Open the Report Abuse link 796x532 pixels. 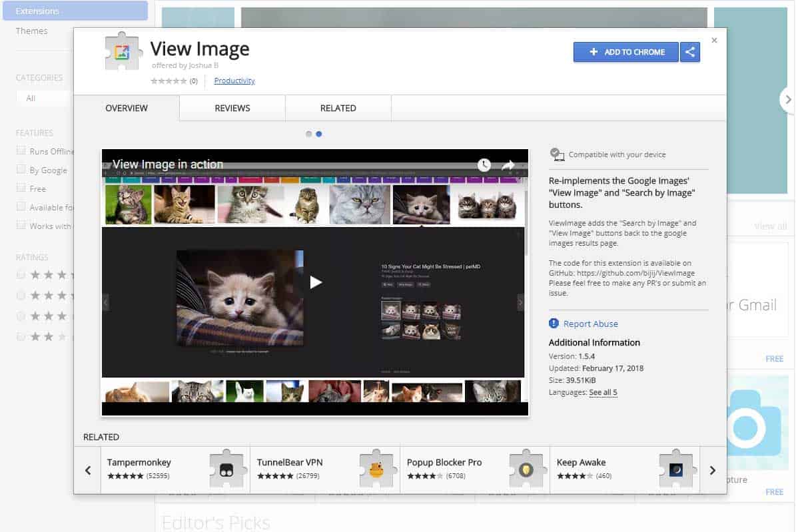590,324
